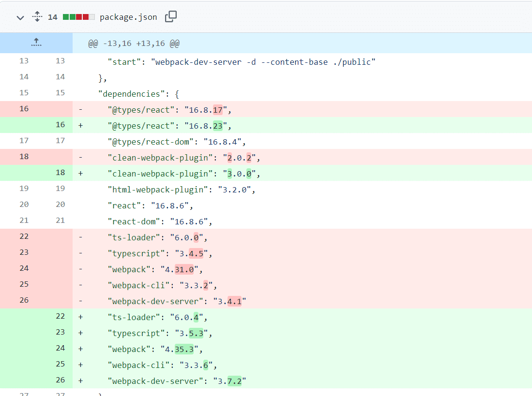Click the added @types/react 16.8.23 line
Viewport: 532px width, 396px height.
point(168,125)
